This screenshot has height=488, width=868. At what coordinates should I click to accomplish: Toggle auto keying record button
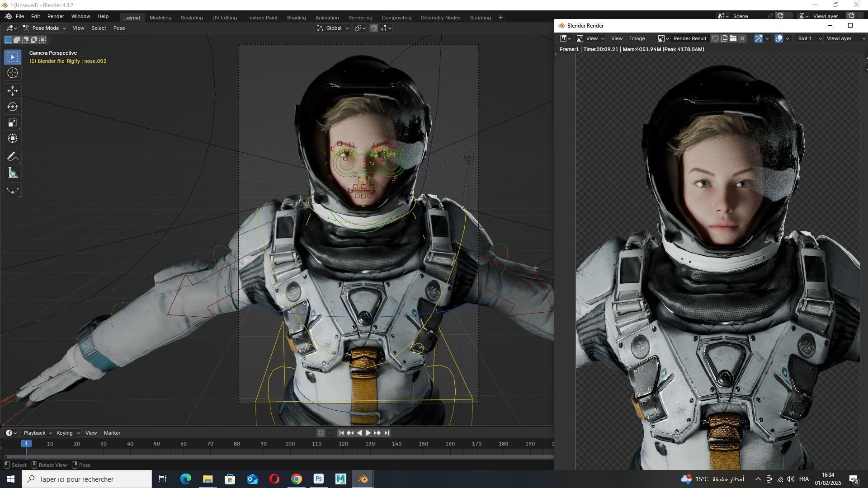(321, 433)
